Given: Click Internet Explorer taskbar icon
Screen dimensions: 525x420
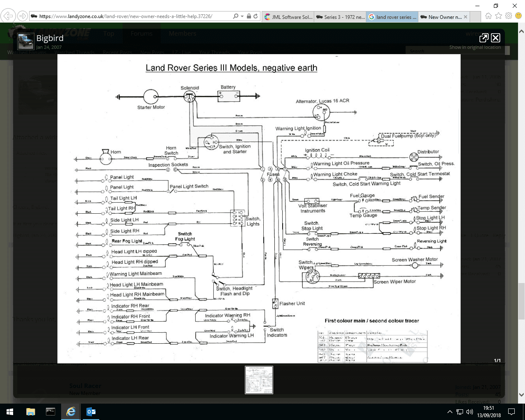Looking at the screenshot, I should (x=71, y=412).
